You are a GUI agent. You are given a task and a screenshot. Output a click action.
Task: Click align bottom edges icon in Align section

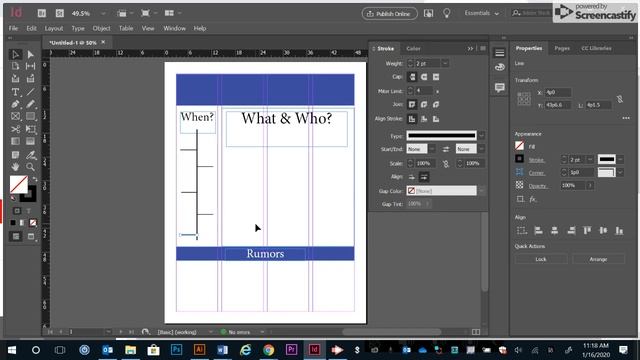click(619, 231)
